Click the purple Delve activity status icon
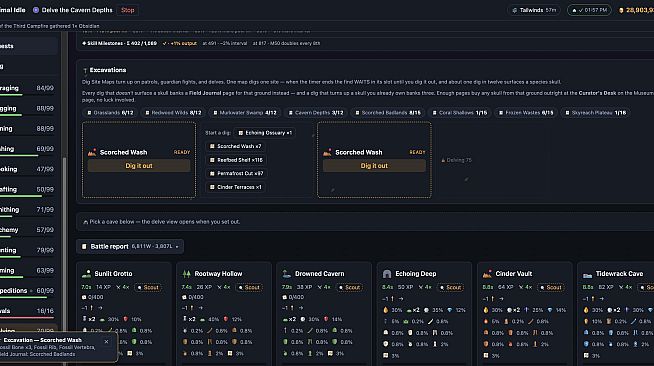The width and height of the screenshot is (654, 366). [x=36, y=10]
